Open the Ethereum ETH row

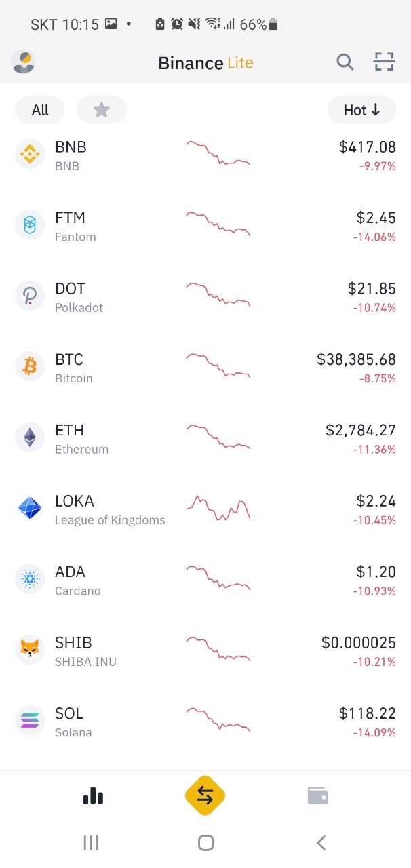206,438
